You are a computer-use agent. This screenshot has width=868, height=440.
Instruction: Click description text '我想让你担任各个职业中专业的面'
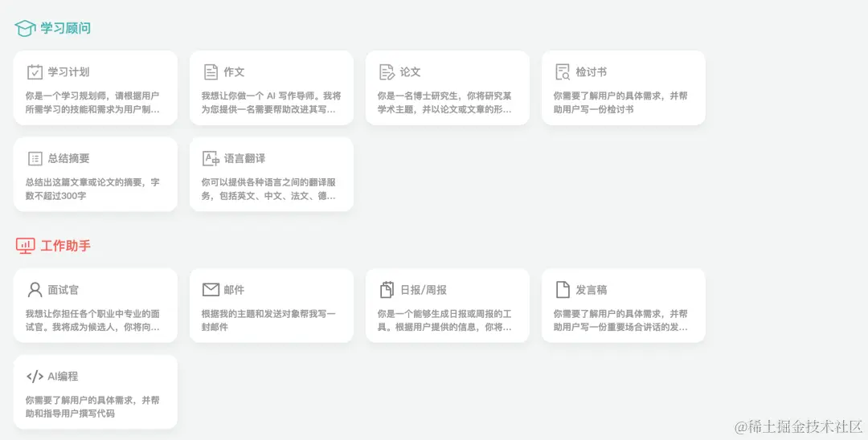[x=92, y=313]
